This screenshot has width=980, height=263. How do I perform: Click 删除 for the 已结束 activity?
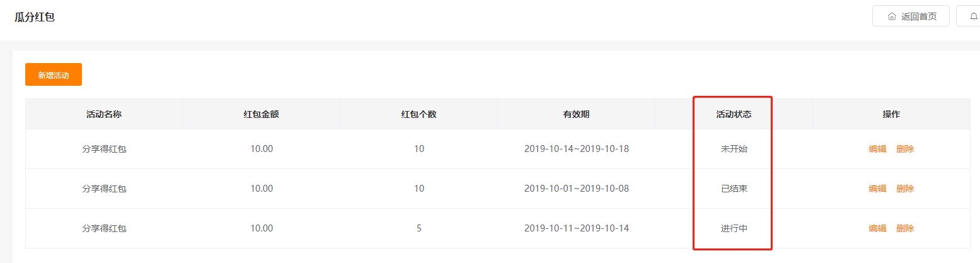[x=905, y=189]
